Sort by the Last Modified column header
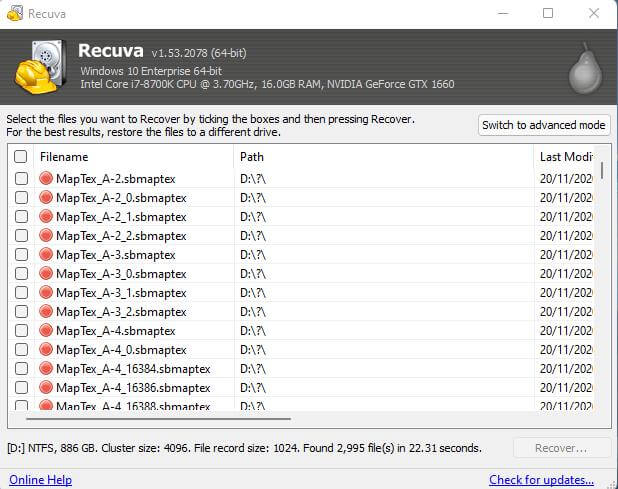 pyautogui.click(x=564, y=157)
